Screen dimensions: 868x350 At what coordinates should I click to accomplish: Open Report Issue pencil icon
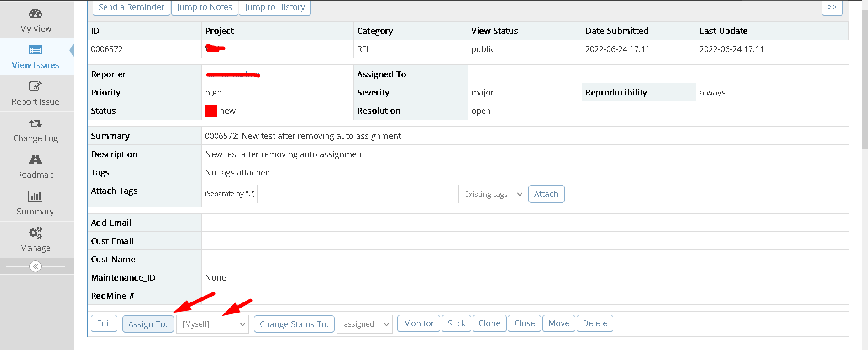[35, 86]
